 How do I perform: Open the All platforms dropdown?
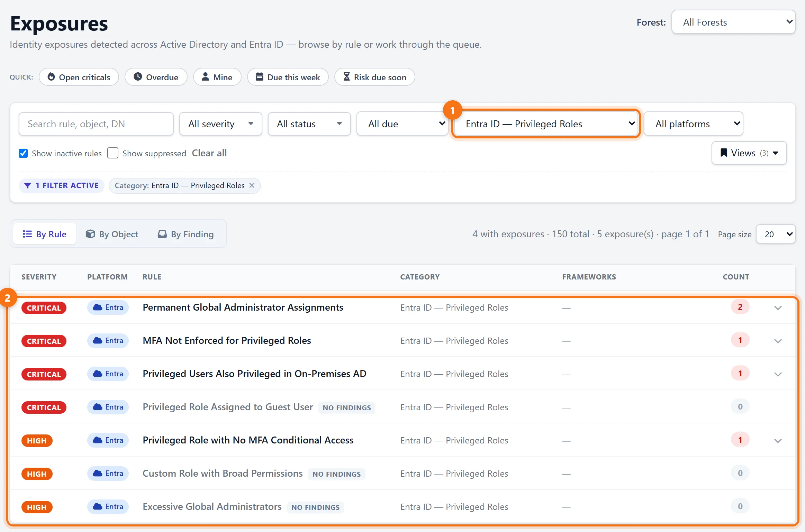coord(694,124)
